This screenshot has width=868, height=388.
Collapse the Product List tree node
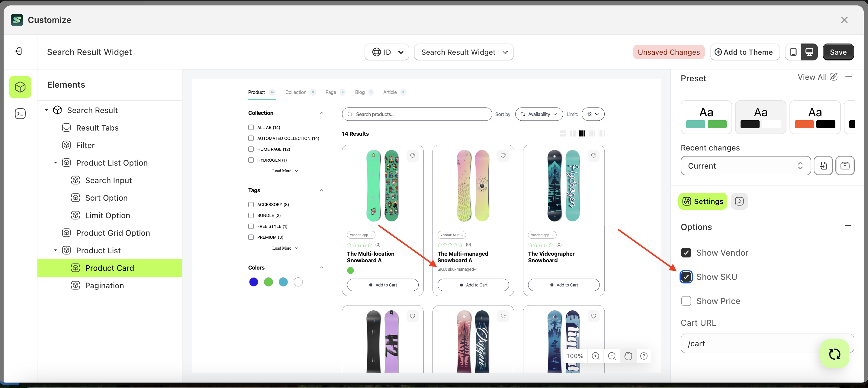pyautogui.click(x=56, y=251)
